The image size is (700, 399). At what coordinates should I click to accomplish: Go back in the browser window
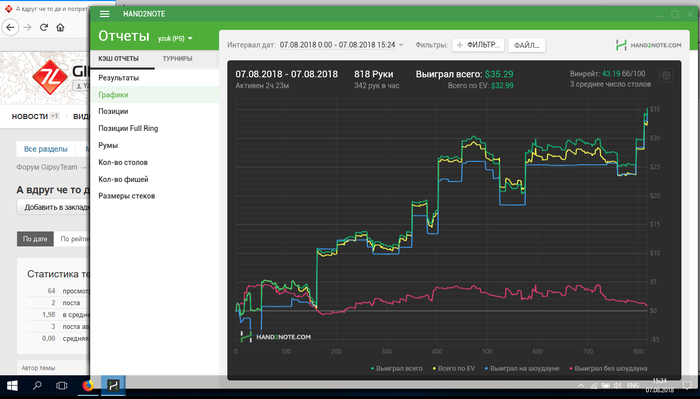[10, 28]
